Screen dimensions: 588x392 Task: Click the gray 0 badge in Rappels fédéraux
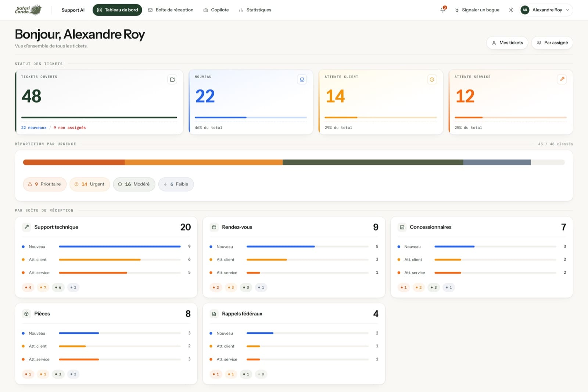point(261,374)
